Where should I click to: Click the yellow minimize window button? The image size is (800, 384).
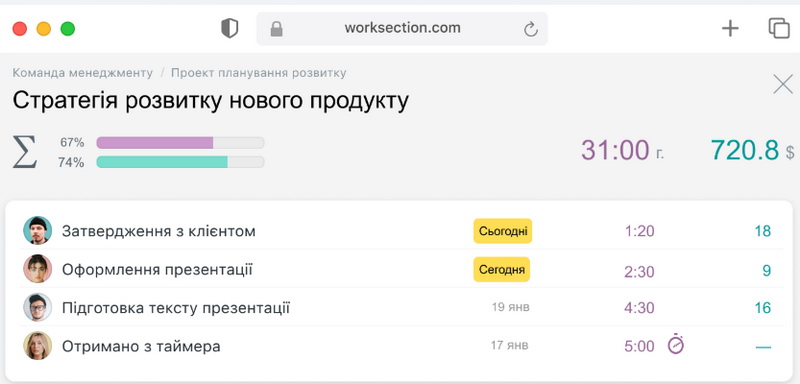pos(44,29)
